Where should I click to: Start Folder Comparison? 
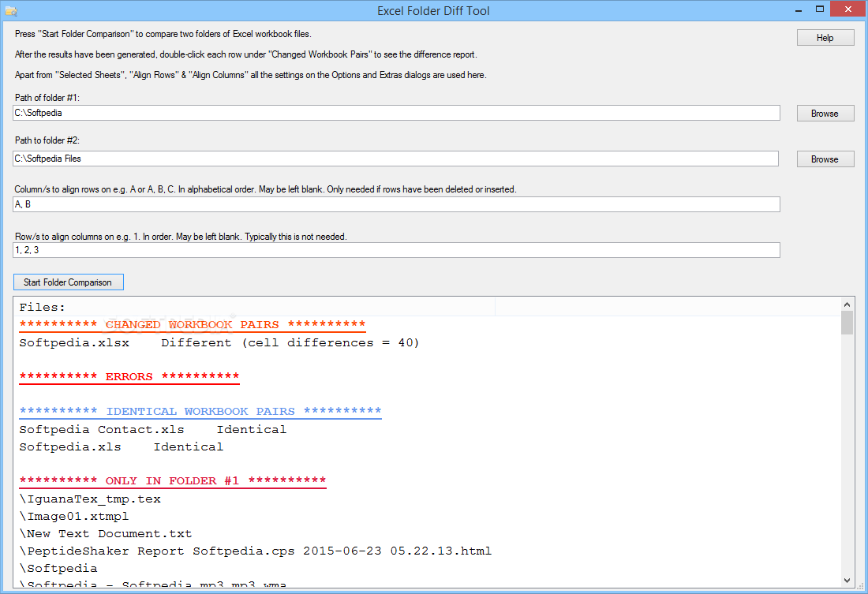coord(68,282)
